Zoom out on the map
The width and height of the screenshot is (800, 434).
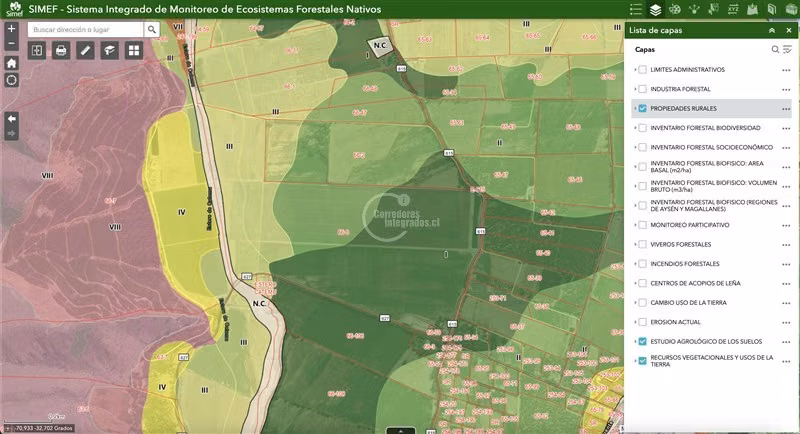point(11,43)
